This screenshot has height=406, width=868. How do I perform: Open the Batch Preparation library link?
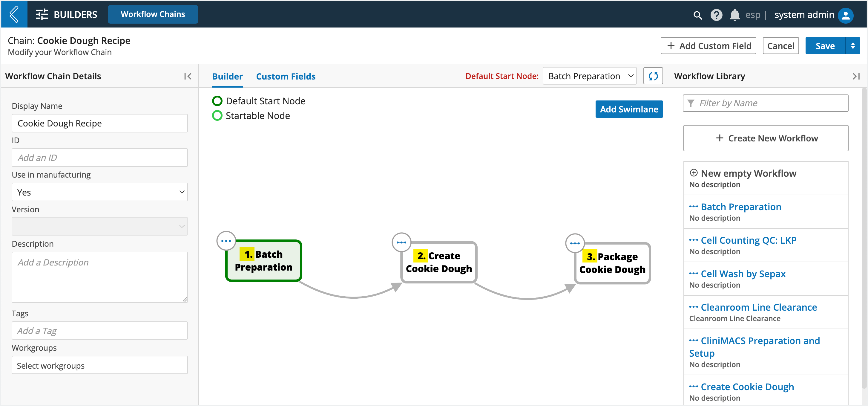(x=741, y=207)
